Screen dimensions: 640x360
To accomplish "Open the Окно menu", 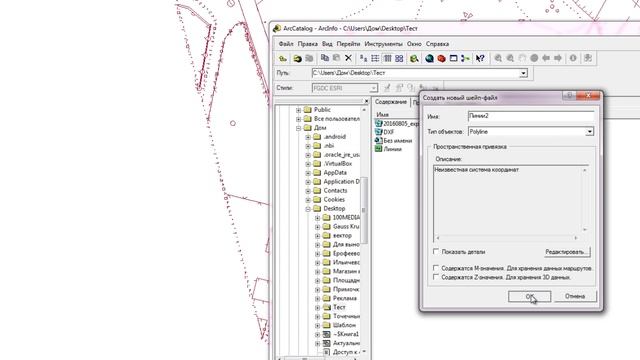I will point(414,44).
